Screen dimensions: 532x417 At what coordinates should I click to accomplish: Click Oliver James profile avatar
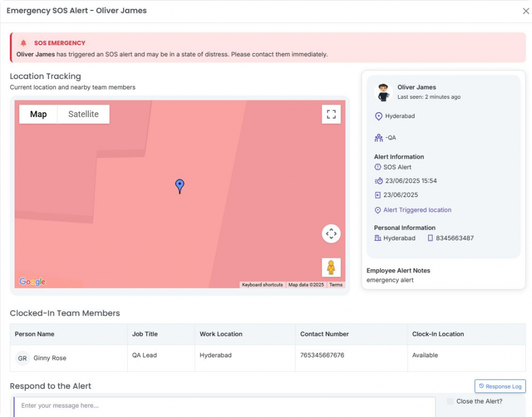[383, 92]
